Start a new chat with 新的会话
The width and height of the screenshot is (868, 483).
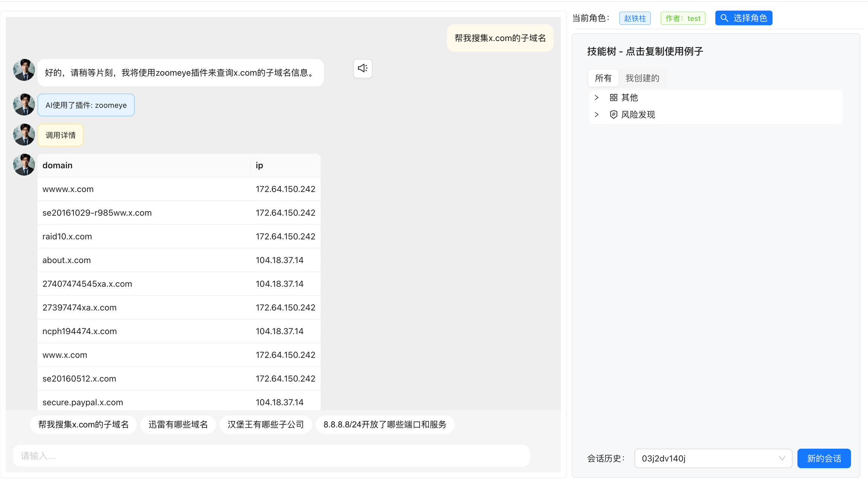coord(824,458)
